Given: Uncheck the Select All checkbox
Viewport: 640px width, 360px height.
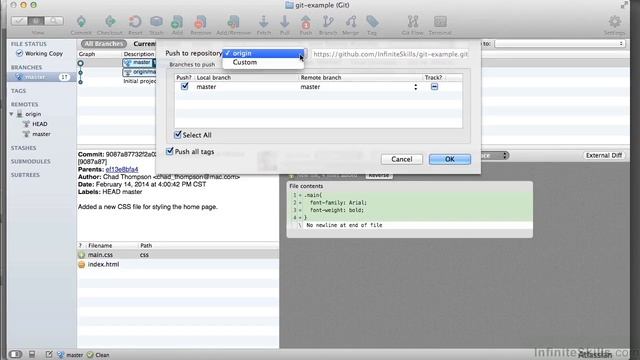Looking at the screenshot, I should click(178, 134).
